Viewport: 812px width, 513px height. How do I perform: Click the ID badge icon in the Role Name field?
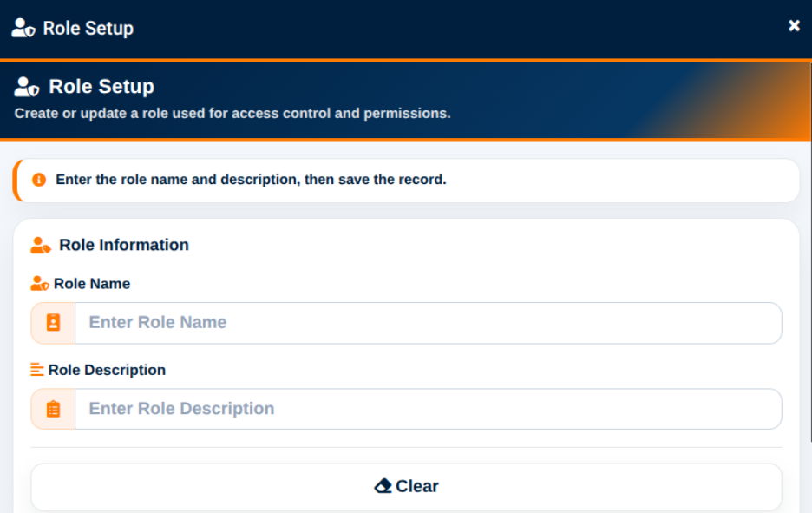point(53,322)
